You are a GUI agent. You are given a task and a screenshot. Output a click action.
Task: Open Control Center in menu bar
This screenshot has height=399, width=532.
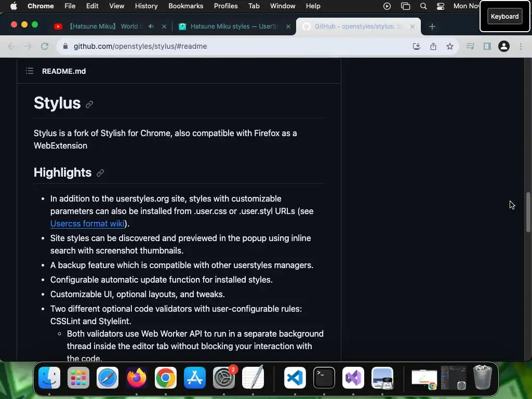(441, 6)
